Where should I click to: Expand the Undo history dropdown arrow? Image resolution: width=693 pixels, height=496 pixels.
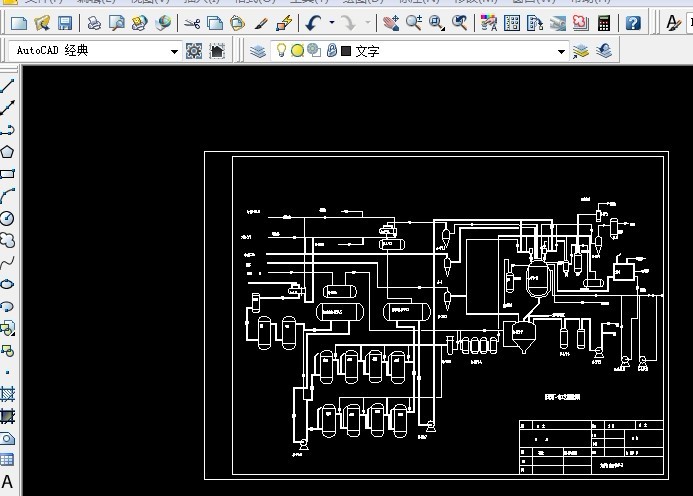tap(332, 22)
